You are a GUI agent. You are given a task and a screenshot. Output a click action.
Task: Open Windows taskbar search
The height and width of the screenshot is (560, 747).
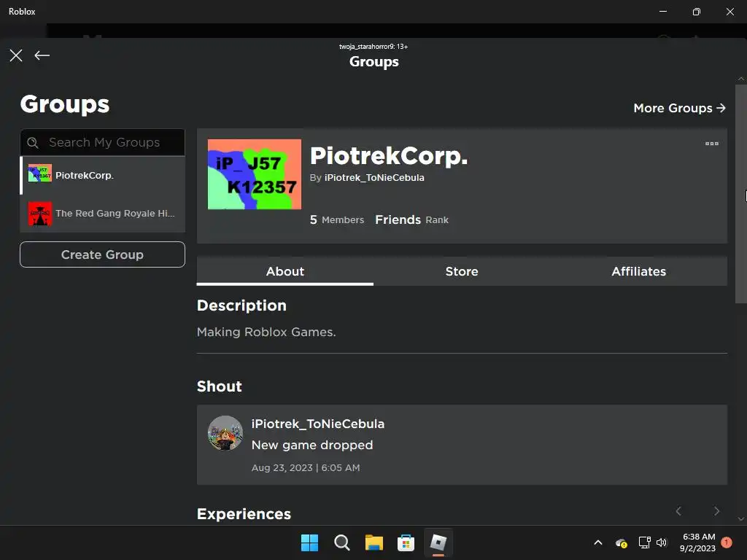coord(341,542)
